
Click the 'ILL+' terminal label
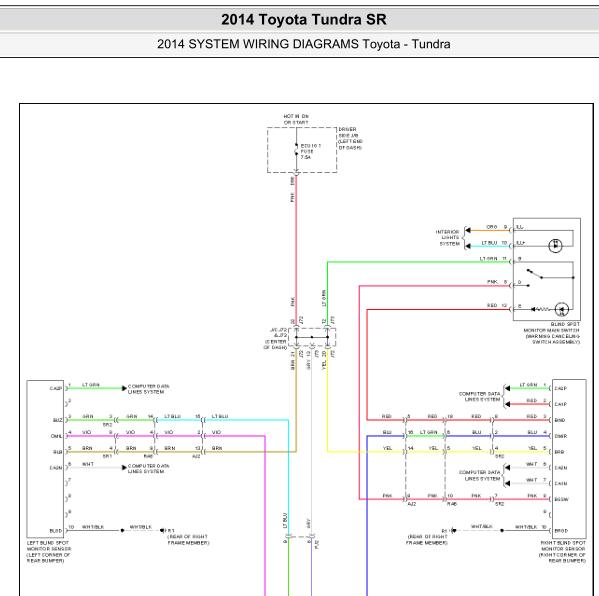pyautogui.click(x=521, y=243)
